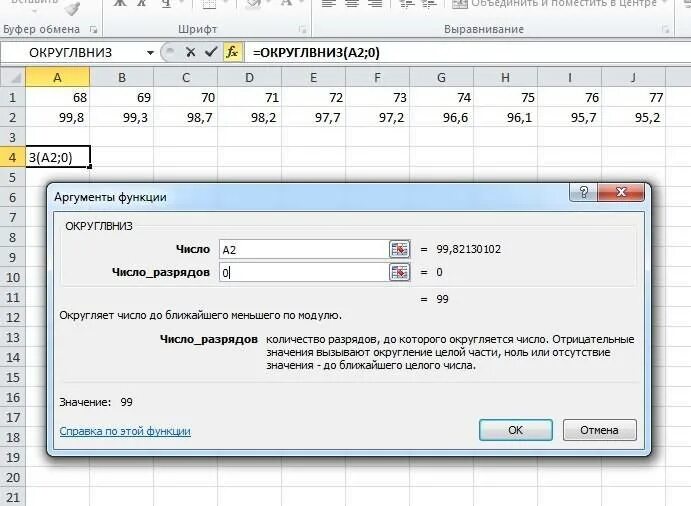691x506 pixels.
Task: Click inside the formula bar text
Action: click(x=316, y=53)
